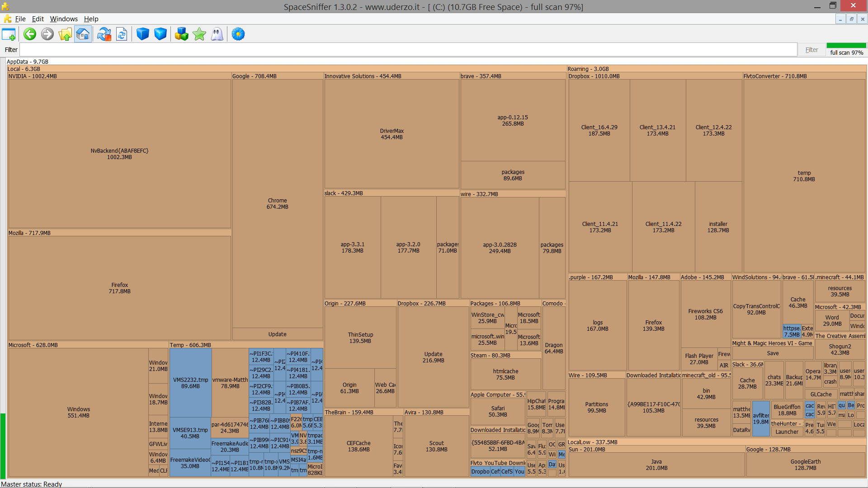Show more detail in the treemap

[x=160, y=34]
